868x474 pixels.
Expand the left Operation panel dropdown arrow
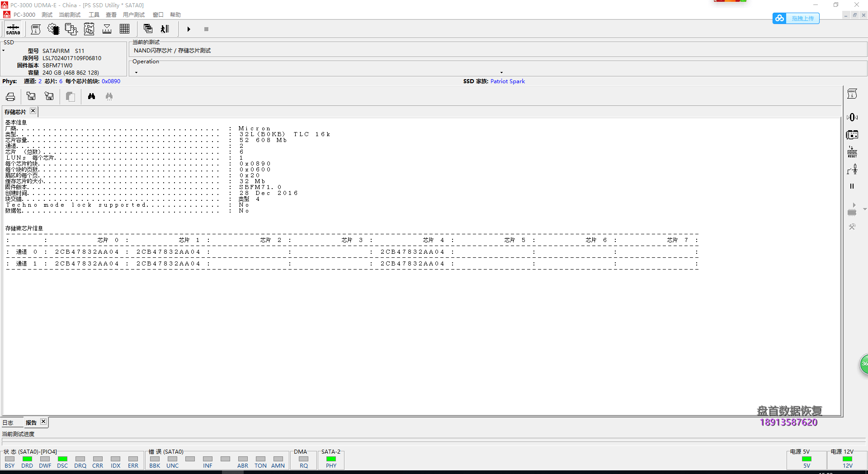coord(136,72)
